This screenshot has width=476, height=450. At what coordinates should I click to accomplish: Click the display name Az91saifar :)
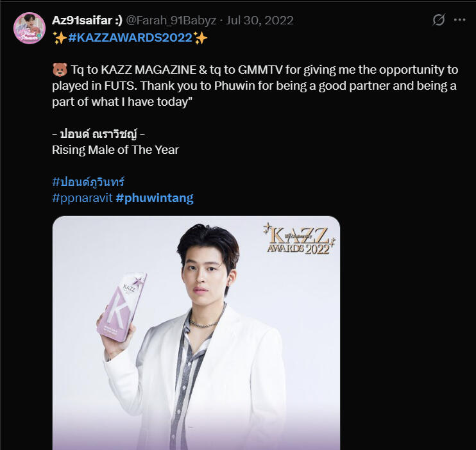pos(87,21)
